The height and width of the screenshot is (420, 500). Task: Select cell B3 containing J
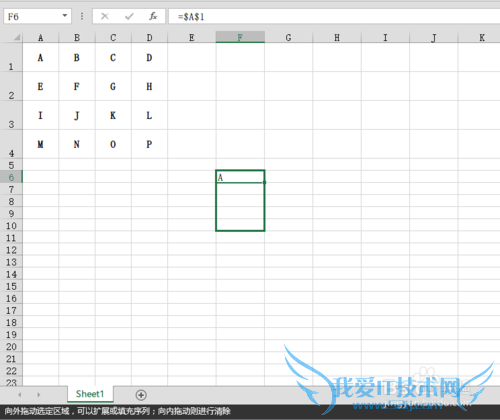coord(77,115)
